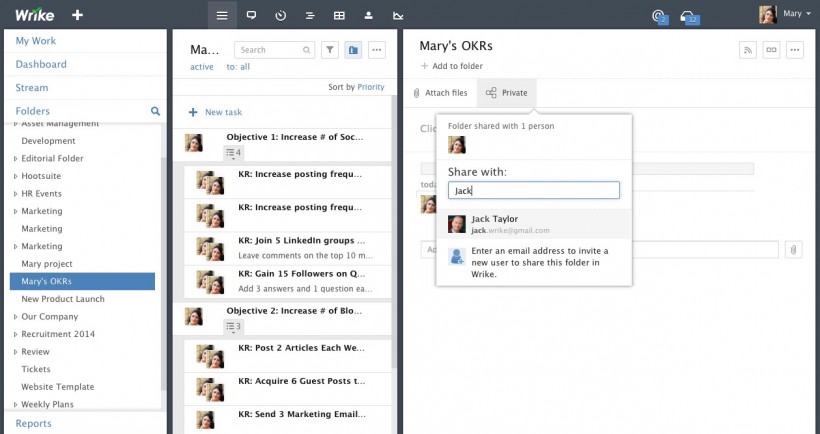The width and height of the screenshot is (820, 434).
Task: Select the Website Template folder
Action: pyautogui.click(x=58, y=387)
